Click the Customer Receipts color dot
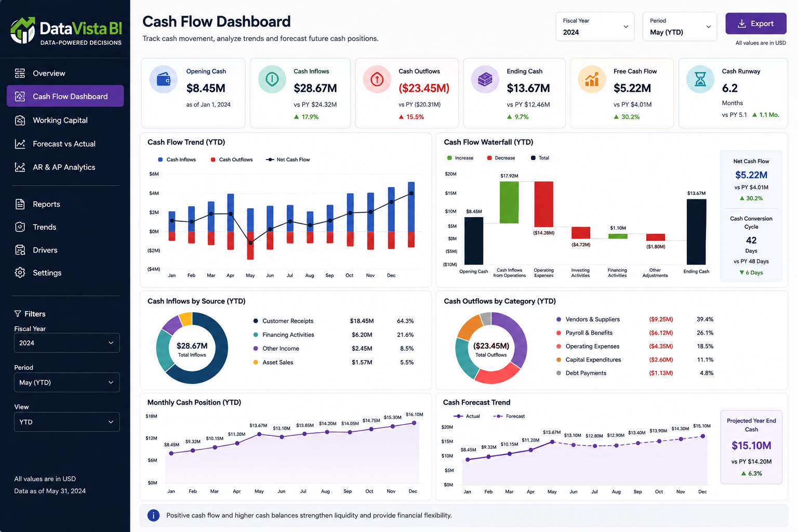Image resolution: width=798 pixels, height=532 pixels. tap(256, 321)
